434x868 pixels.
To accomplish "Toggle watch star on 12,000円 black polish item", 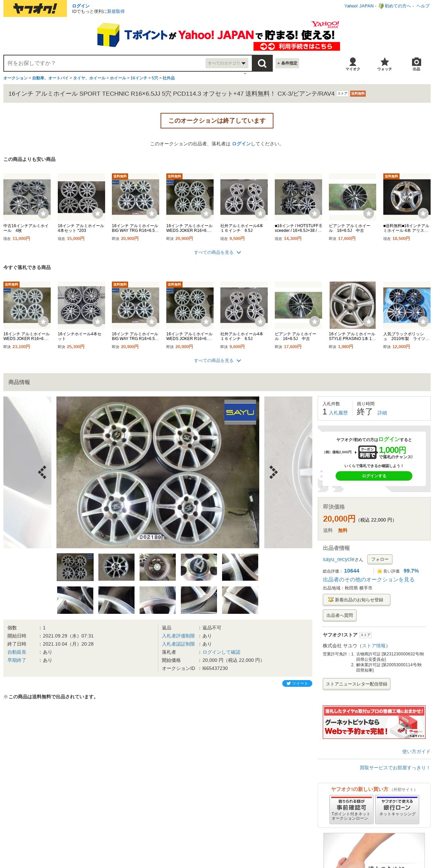I will (423, 321).
